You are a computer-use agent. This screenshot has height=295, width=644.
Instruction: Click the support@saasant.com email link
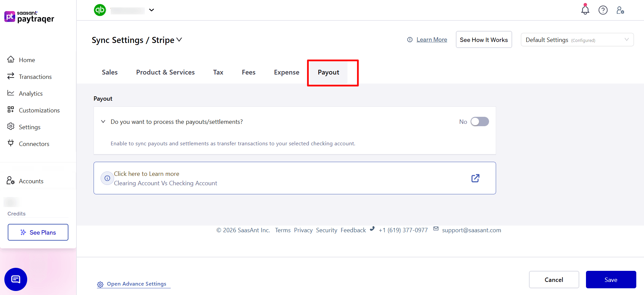click(x=472, y=230)
